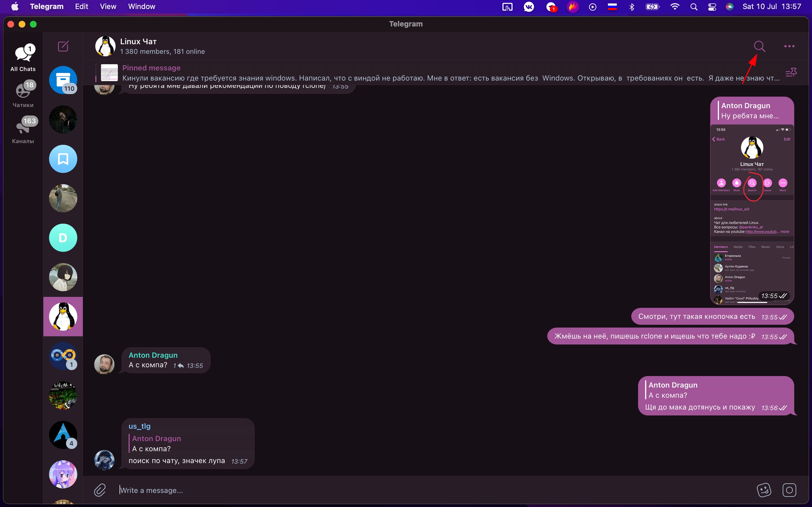This screenshot has width=812, height=507.
Task: Open the sticker and emoji panel icon
Action: (x=764, y=490)
